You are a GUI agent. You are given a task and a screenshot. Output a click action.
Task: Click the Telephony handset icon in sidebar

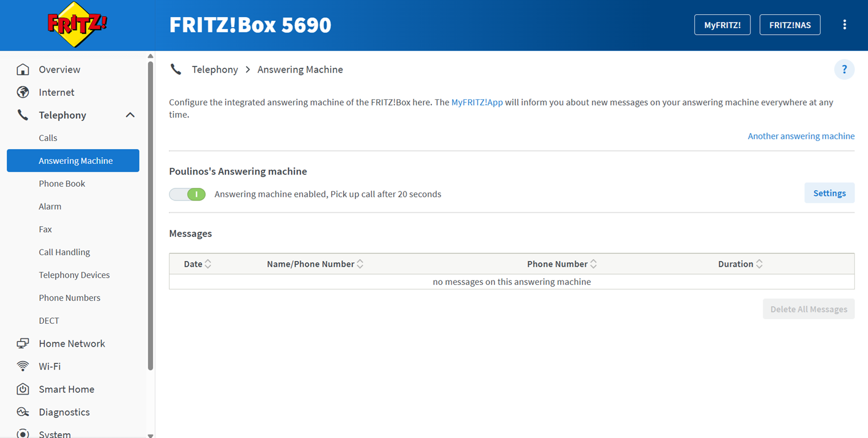click(23, 115)
